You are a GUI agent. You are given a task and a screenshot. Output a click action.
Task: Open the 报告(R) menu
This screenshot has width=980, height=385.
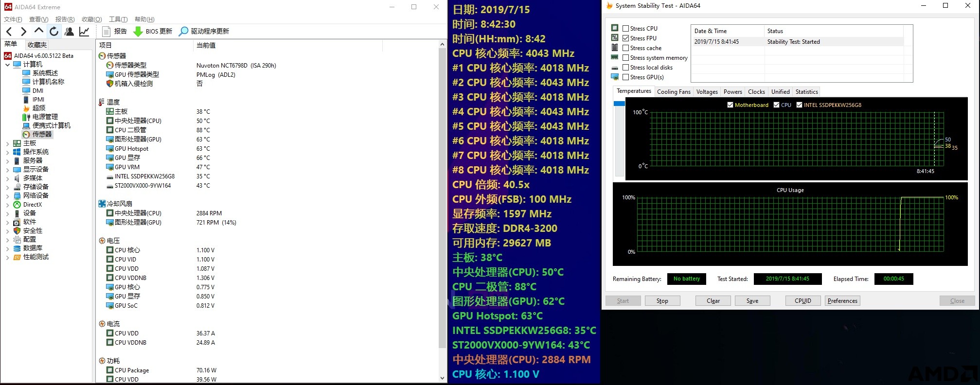65,19
